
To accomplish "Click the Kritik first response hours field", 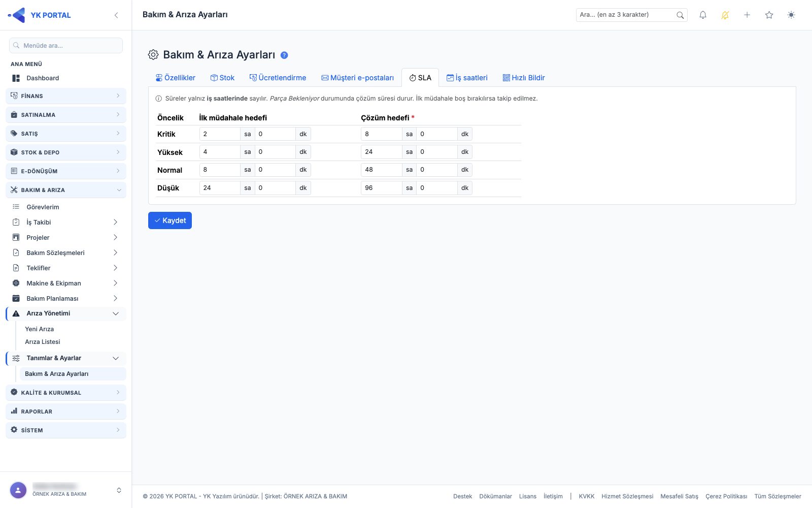I will coord(220,134).
